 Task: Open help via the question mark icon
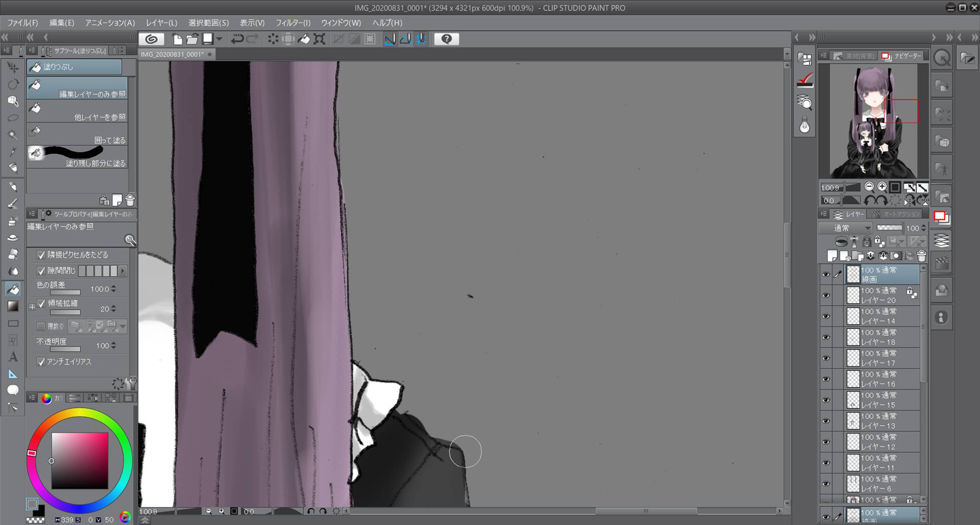(x=447, y=39)
